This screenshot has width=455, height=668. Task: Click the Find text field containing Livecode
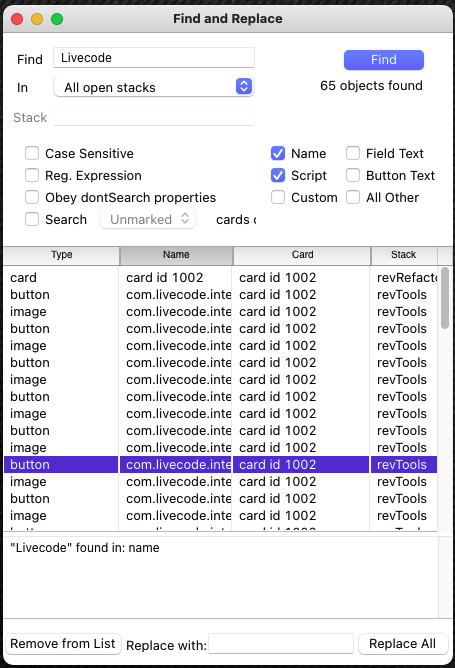point(154,58)
